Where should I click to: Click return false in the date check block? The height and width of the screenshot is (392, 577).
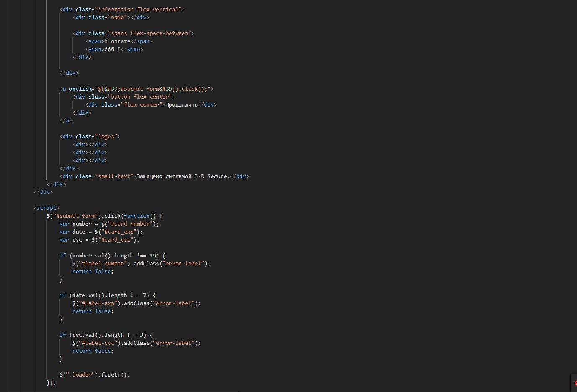pyautogui.click(x=93, y=311)
